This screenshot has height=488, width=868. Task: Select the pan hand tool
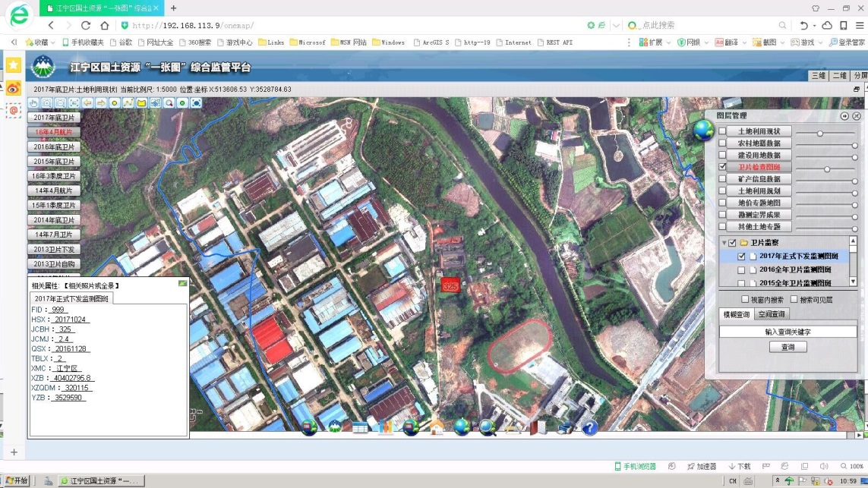click(x=33, y=102)
